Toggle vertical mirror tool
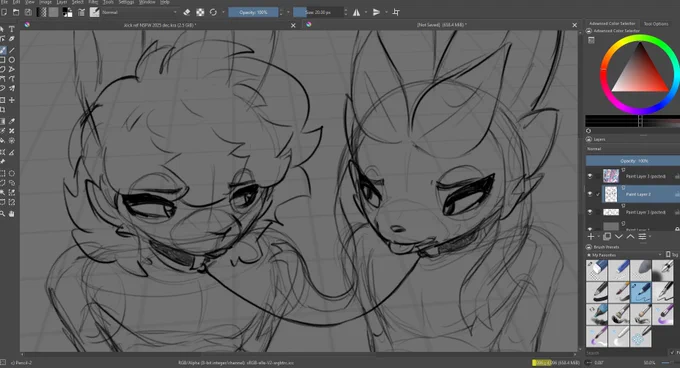This screenshot has height=368, width=680. [x=376, y=12]
